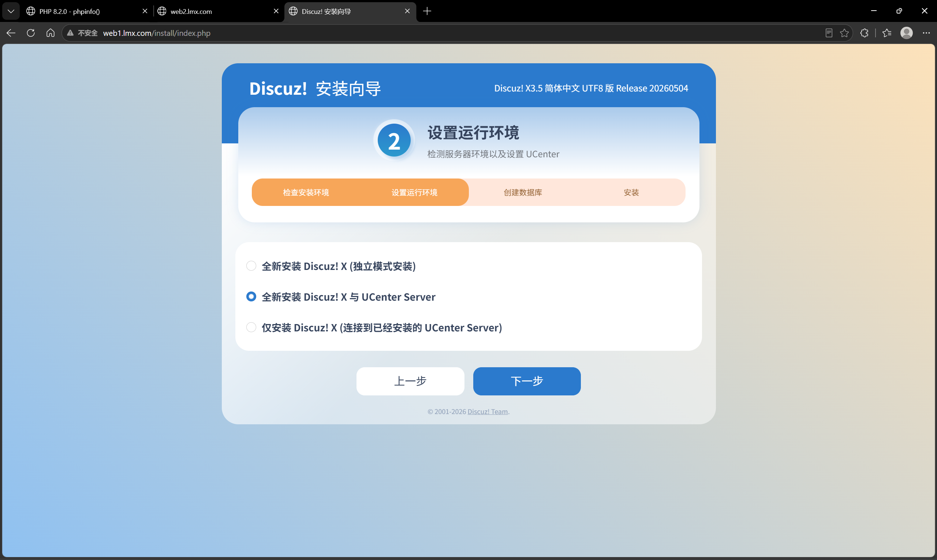Reload the page with the refresh icon
Screen dimensions: 937x560
[x=31, y=33]
